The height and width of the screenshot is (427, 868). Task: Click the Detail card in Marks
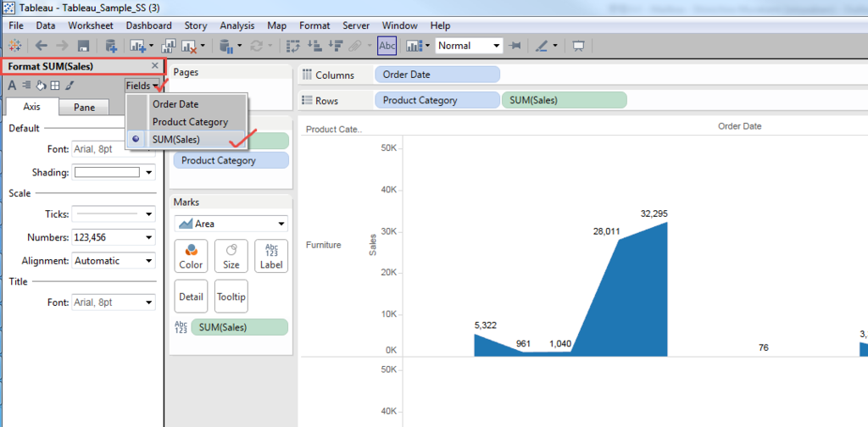(x=191, y=297)
